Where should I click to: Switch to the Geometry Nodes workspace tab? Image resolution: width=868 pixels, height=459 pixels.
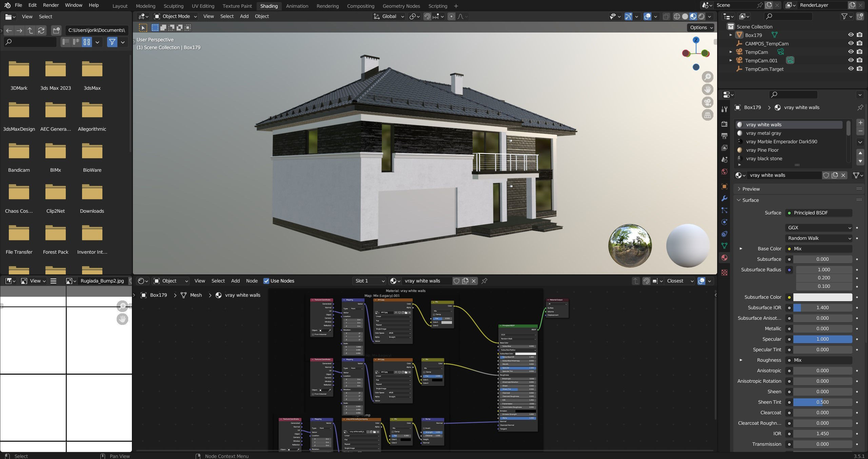click(x=401, y=6)
